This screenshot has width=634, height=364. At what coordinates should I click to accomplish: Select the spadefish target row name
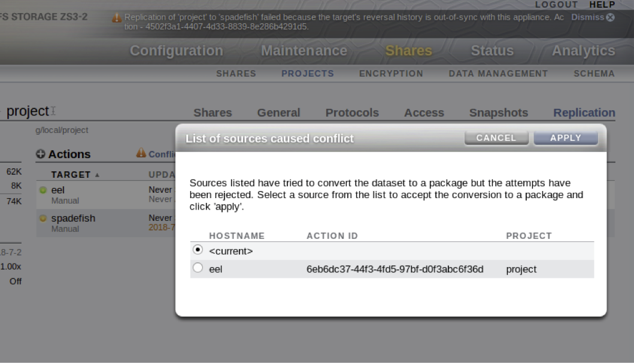tap(73, 219)
